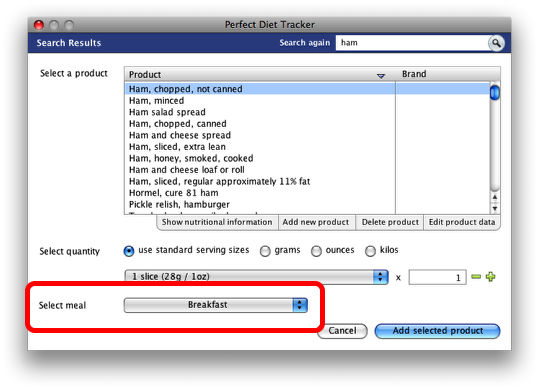Viewport: 540px width, 390px height.
Task: Click Add selected product button
Action: [x=437, y=331]
